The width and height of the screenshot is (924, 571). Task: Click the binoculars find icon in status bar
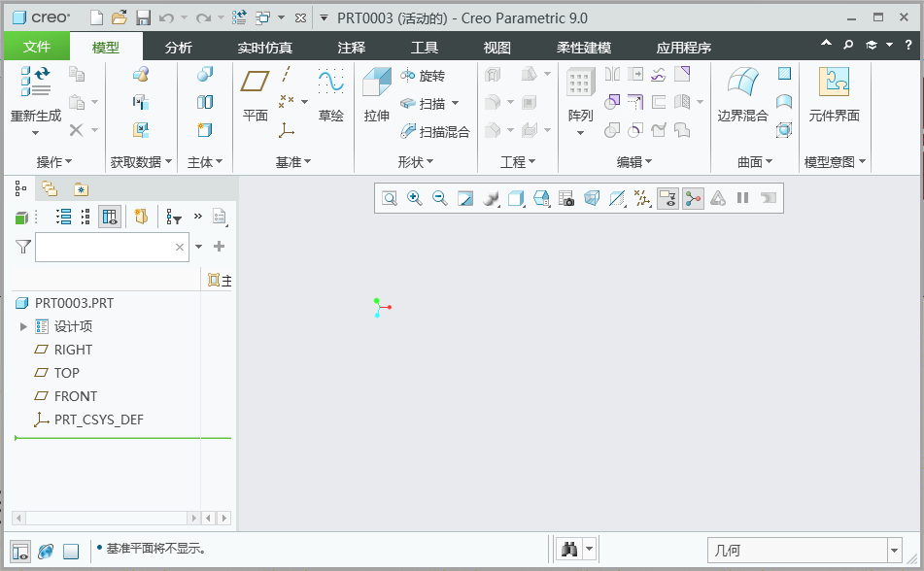[569, 550]
